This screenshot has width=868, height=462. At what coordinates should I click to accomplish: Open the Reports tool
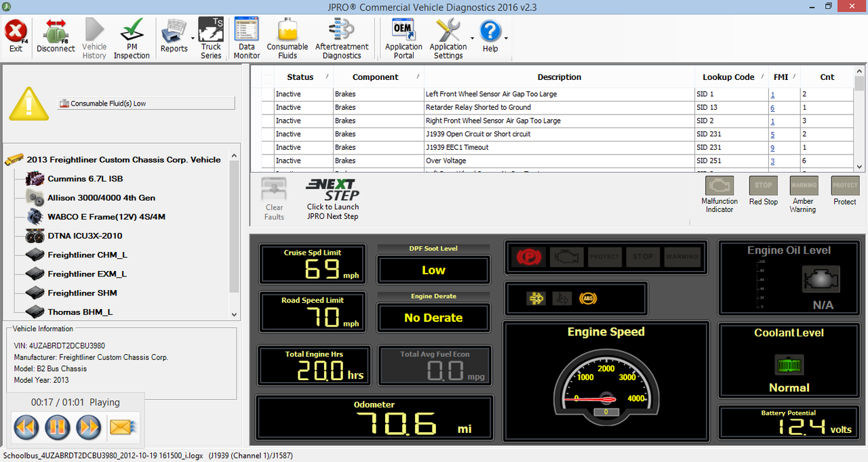[174, 36]
